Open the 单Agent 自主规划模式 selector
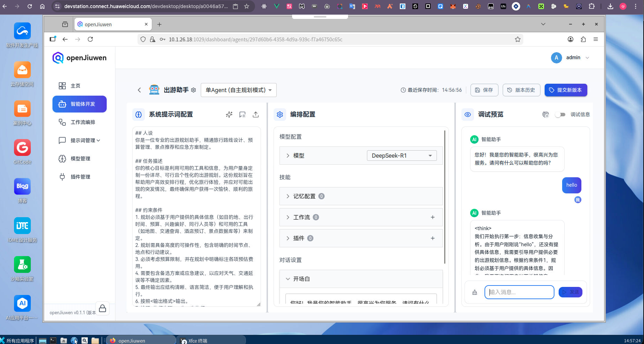644x344 pixels. 238,90
